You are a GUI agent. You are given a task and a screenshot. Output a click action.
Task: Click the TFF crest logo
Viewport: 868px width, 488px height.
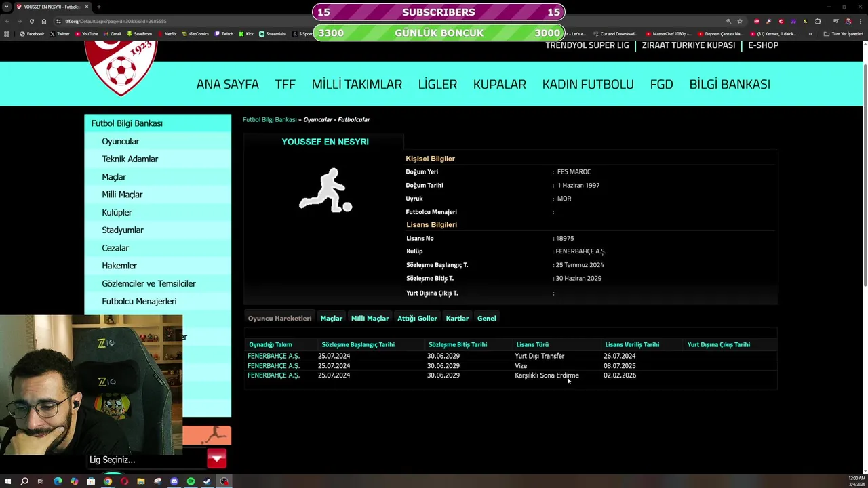point(121,68)
